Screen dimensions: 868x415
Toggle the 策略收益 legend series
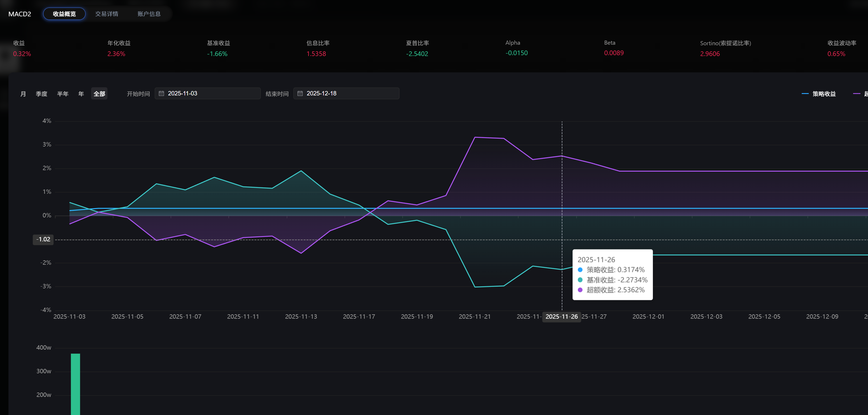pos(818,94)
